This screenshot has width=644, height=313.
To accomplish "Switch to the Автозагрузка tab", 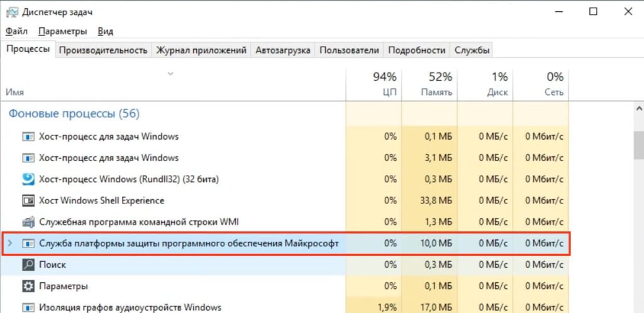I will [282, 50].
